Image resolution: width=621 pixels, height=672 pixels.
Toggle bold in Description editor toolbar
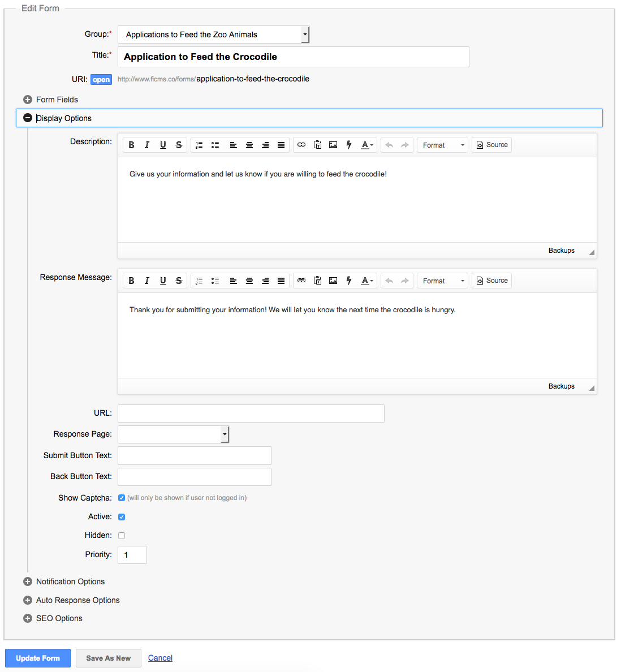click(x=131, y=145)
